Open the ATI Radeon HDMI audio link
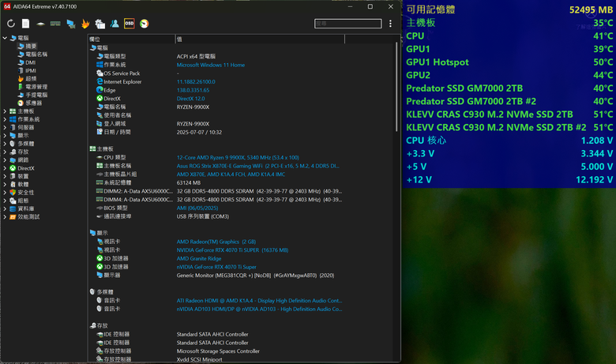The width and height of the screenshot is (616, 364). point(259,301)
